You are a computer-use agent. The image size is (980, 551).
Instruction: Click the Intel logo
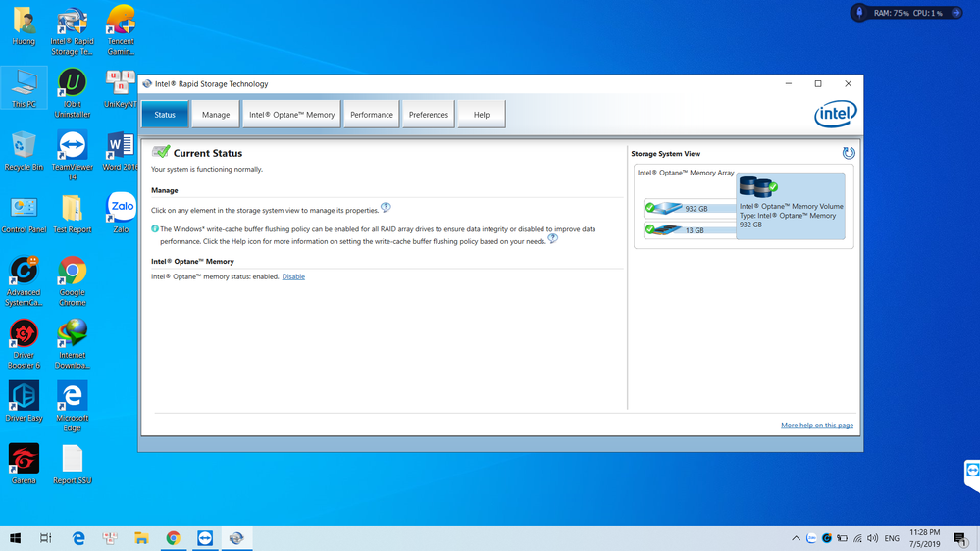pyautogui.click(x=835, y=115)
